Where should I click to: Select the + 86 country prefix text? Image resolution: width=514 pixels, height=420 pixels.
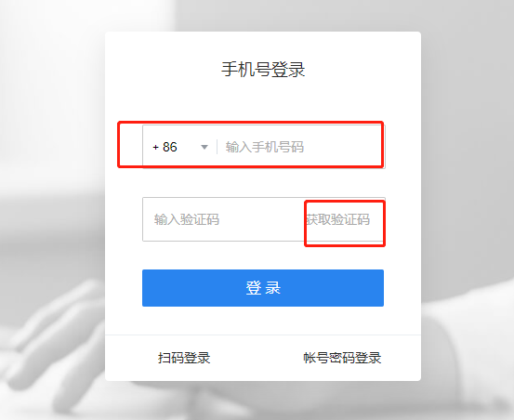[165, 147]
